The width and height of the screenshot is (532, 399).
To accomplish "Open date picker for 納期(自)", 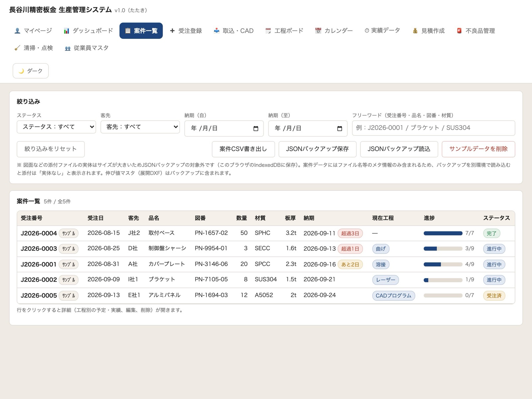I will tap(256, 129).
